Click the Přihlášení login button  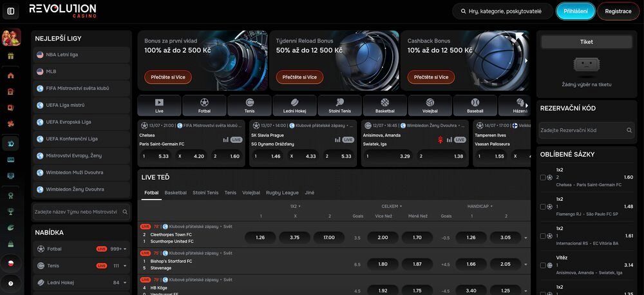click(575, 12)
